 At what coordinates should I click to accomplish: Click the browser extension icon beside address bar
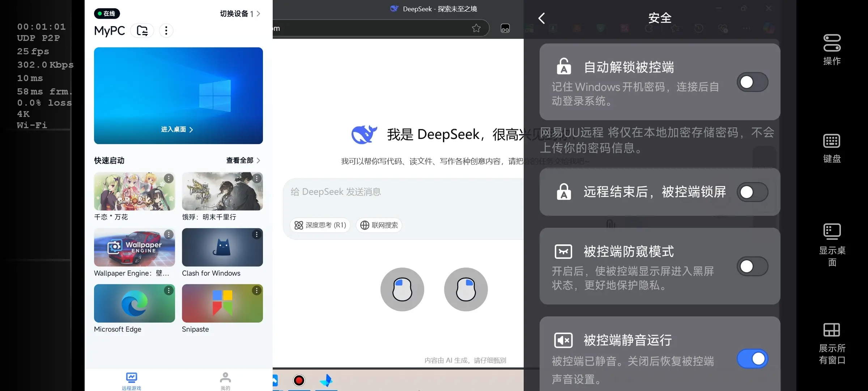tap(505, 28)
